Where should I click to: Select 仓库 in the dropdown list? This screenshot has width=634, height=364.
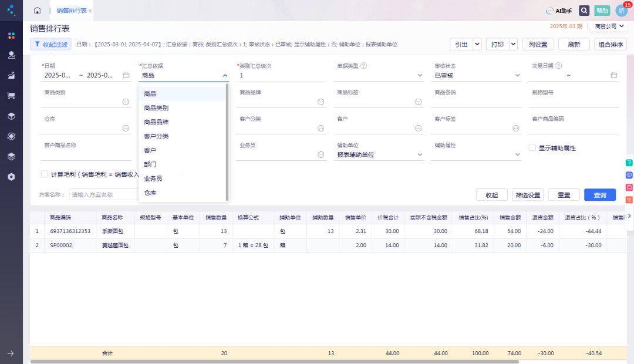[x=183, y=193]
